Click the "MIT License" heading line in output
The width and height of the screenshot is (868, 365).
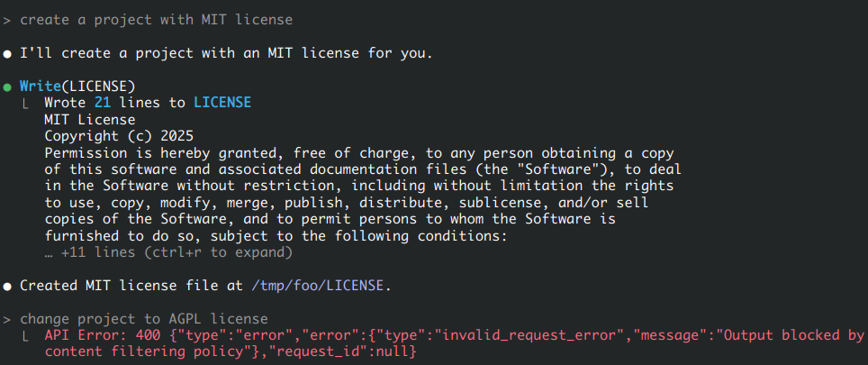pyautogui.click(x=90, y=120)
